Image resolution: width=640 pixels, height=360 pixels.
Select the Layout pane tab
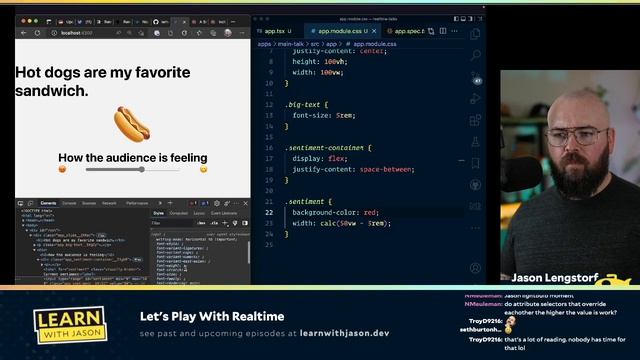[x=199, y=213]
